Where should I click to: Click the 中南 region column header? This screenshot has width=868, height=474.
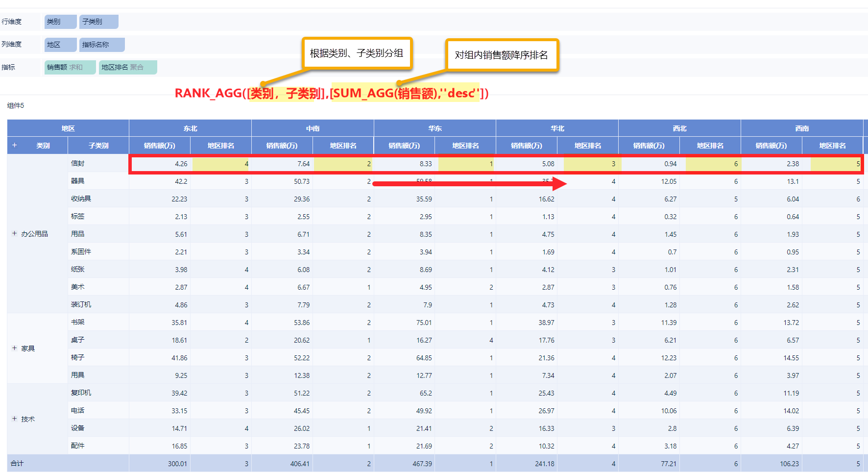pos(313,128)
